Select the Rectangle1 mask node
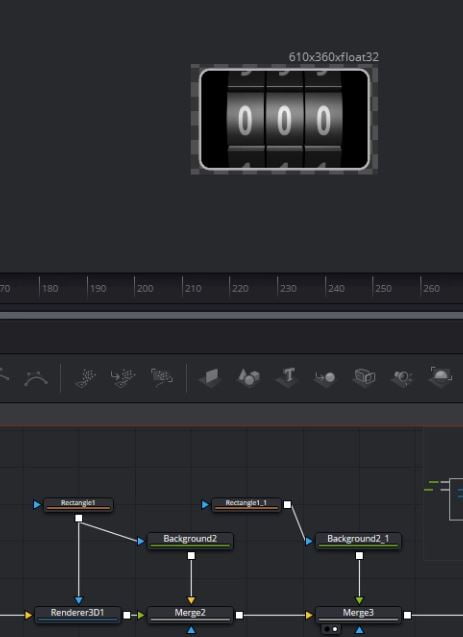The width and height of the screenshot is (463, 637). tap(78, 505)
